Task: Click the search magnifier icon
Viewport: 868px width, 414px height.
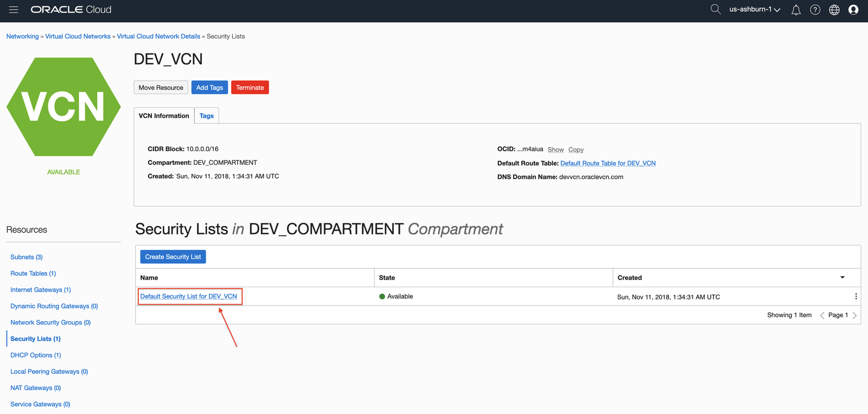Action: click(716, 9)
